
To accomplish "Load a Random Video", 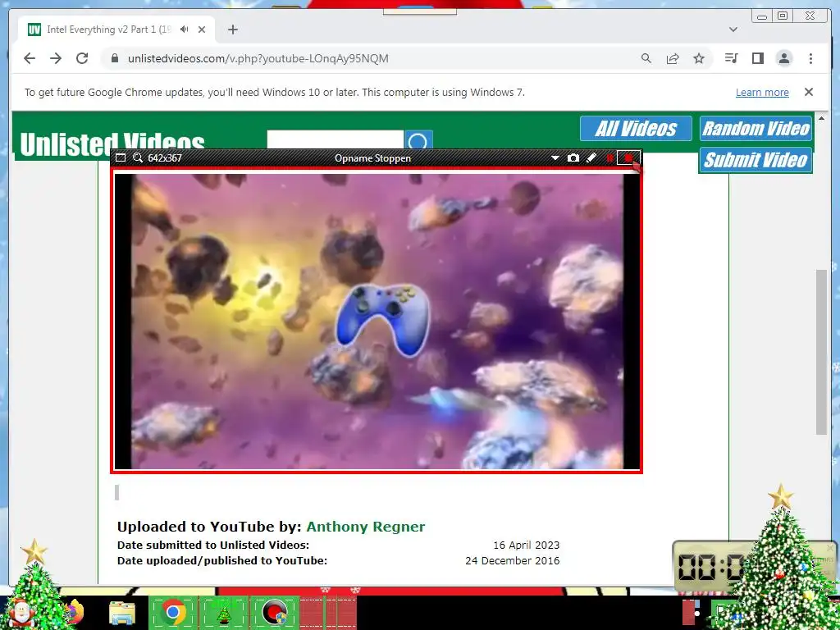I will click(756, 129).
